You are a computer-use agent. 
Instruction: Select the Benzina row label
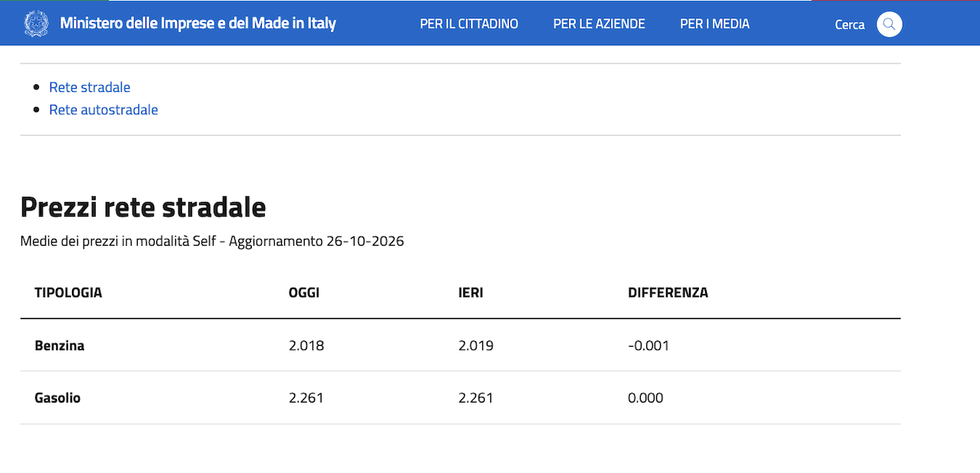[x=60, y=345]
